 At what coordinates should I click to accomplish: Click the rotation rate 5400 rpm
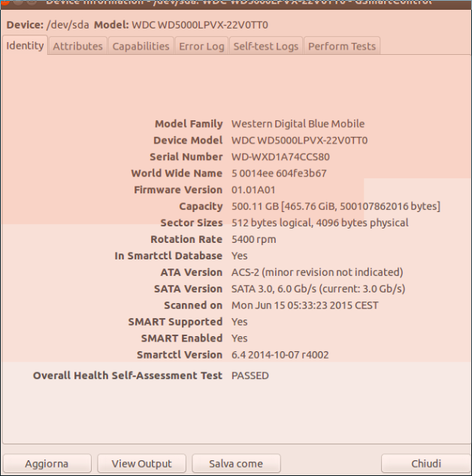[x=254, y=240]
